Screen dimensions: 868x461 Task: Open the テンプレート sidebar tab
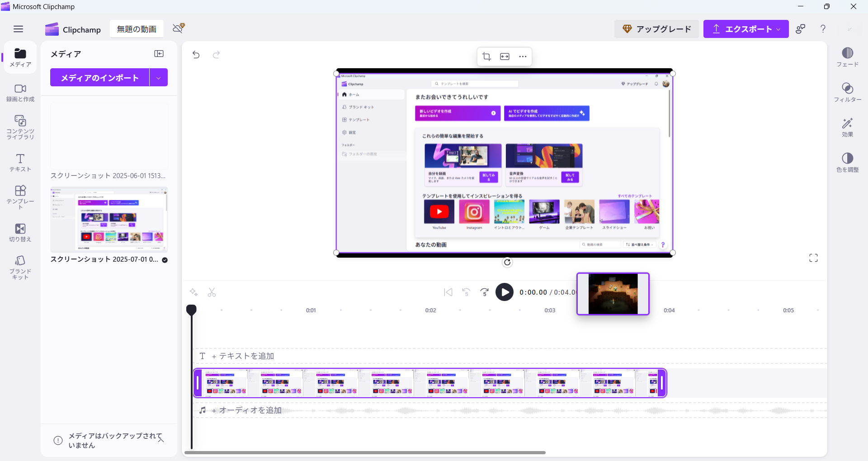[20, 197]
